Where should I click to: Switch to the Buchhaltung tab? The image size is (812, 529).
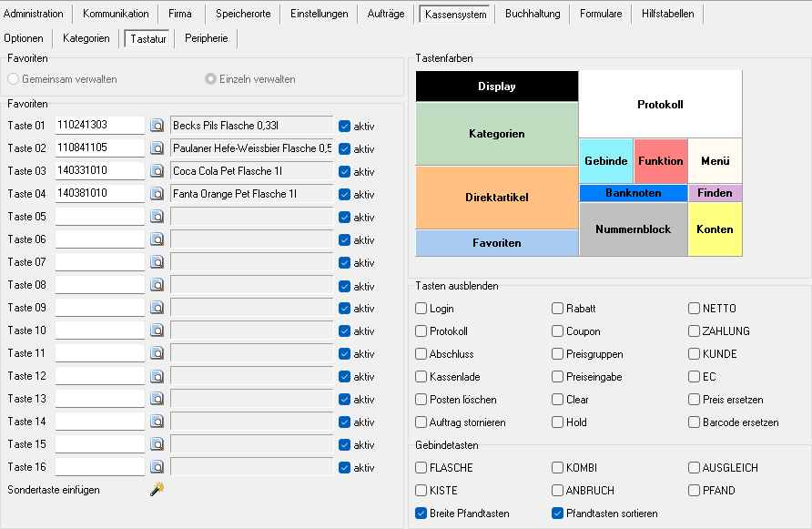coord(533,14)
